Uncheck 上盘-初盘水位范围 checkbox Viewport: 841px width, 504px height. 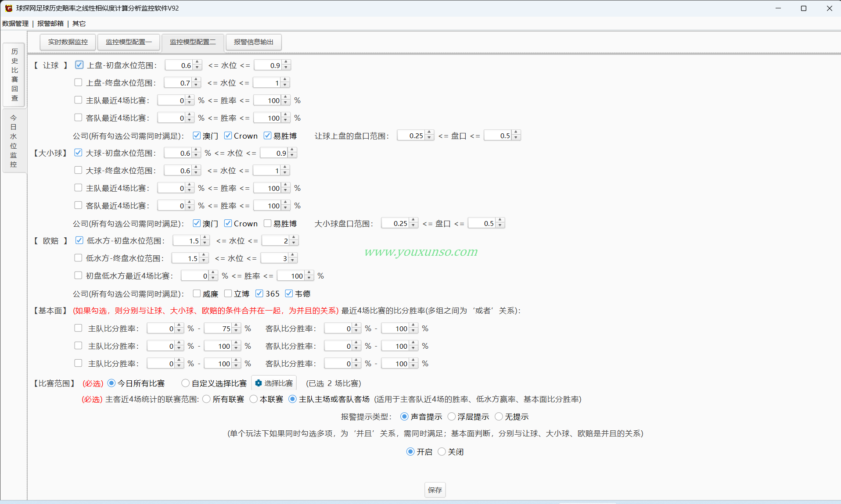79,65
